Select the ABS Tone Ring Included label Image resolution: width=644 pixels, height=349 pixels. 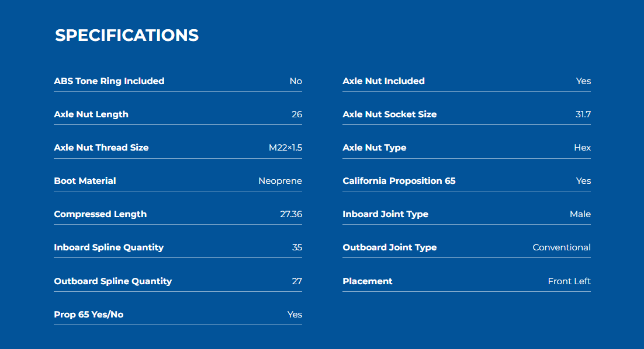[109, 81]
